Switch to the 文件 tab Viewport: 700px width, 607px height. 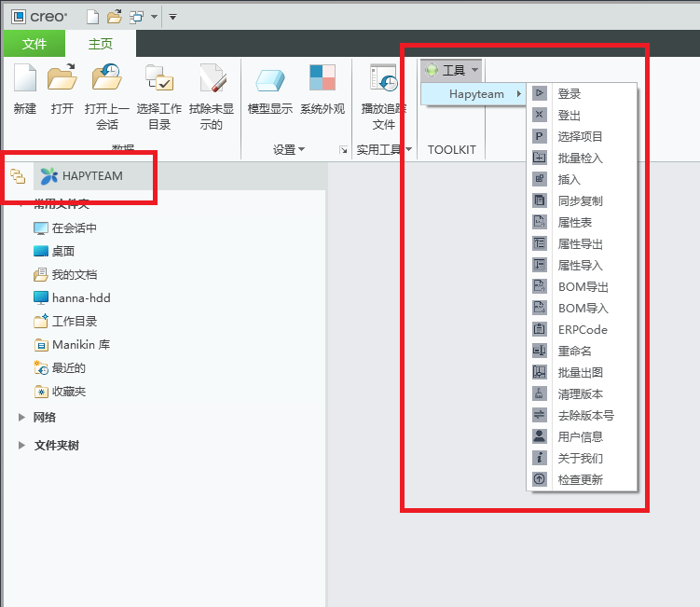coord(34,44)
